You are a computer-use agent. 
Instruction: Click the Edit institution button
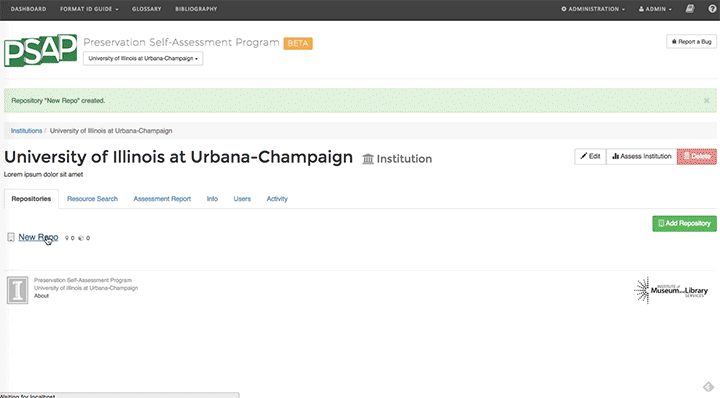(591, 157)
